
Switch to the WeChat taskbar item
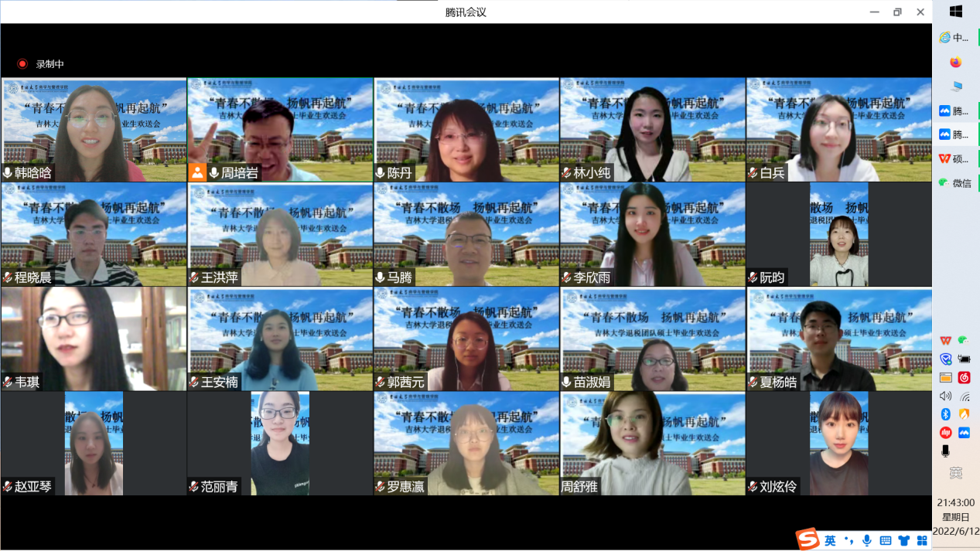955,183
